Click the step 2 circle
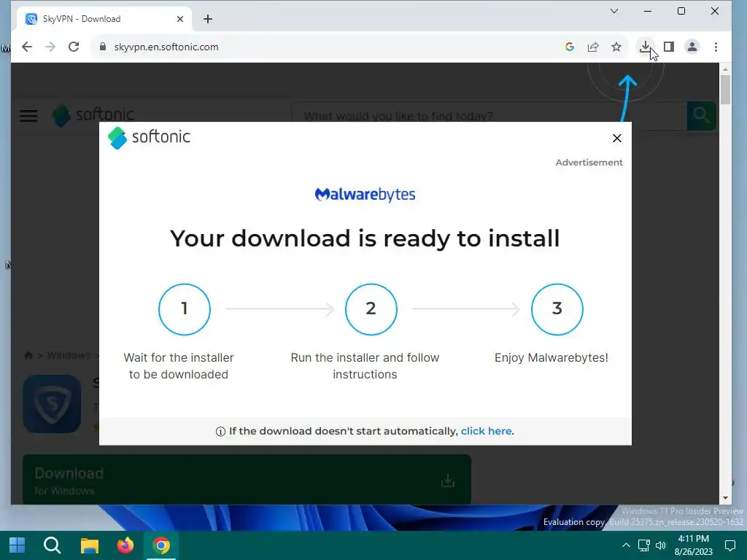Viewport: 747px width, 560px height. 371,309
